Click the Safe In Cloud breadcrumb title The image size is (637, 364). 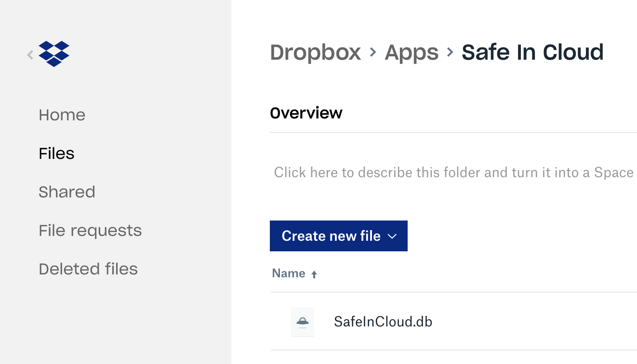click(x=532, y=52)
